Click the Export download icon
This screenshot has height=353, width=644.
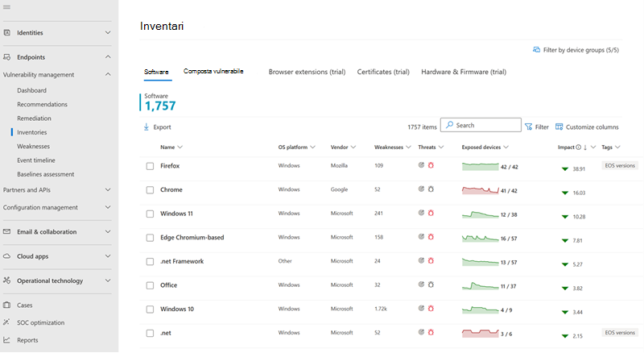[x=147, y=127]
